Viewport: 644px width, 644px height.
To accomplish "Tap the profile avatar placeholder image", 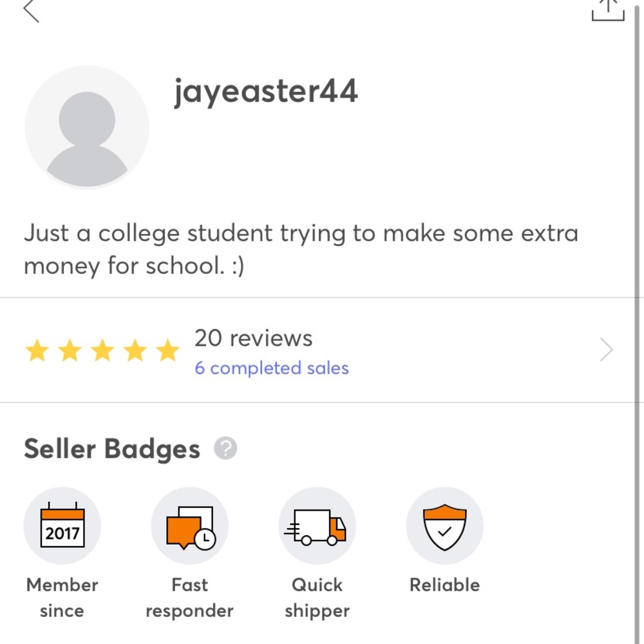I will click(x=86, y=128).
